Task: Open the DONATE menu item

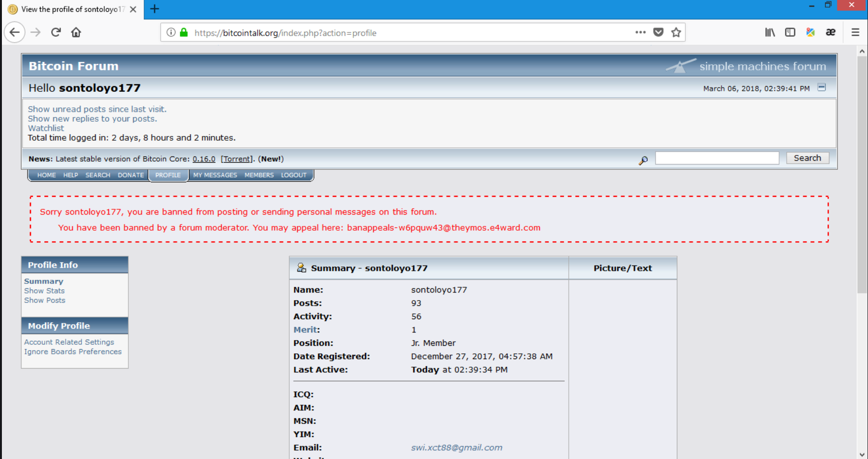Action: coord(131,175)
